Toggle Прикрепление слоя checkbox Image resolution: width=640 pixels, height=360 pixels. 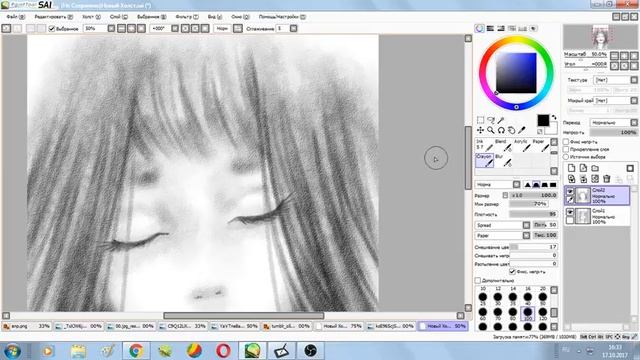(x=566, y=149)
